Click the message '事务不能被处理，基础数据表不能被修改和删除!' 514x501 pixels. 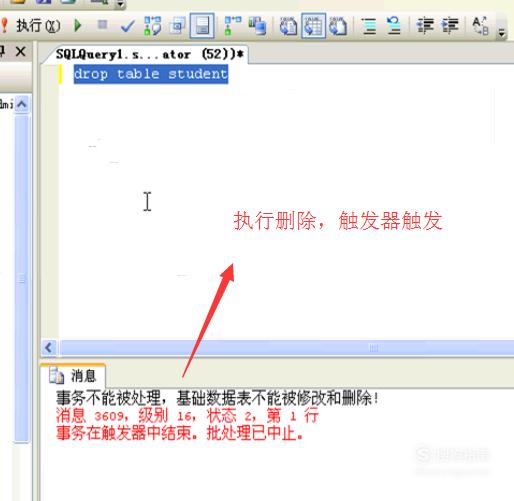coord(217,398)
